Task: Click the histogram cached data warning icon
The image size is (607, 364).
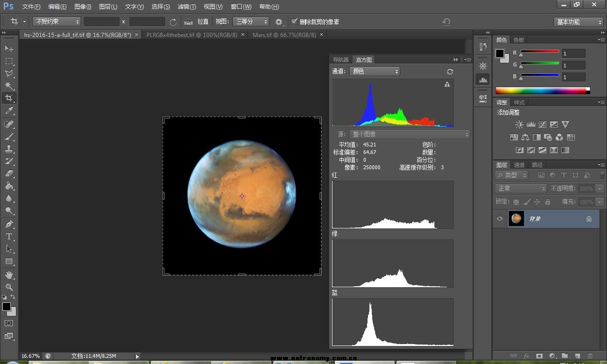Action: point(447,84)
